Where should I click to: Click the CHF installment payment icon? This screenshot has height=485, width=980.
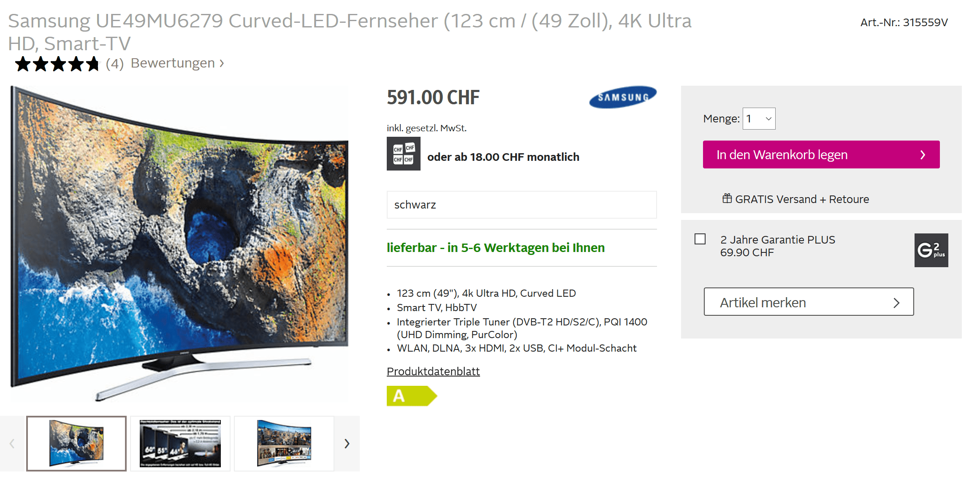[403, 154]
